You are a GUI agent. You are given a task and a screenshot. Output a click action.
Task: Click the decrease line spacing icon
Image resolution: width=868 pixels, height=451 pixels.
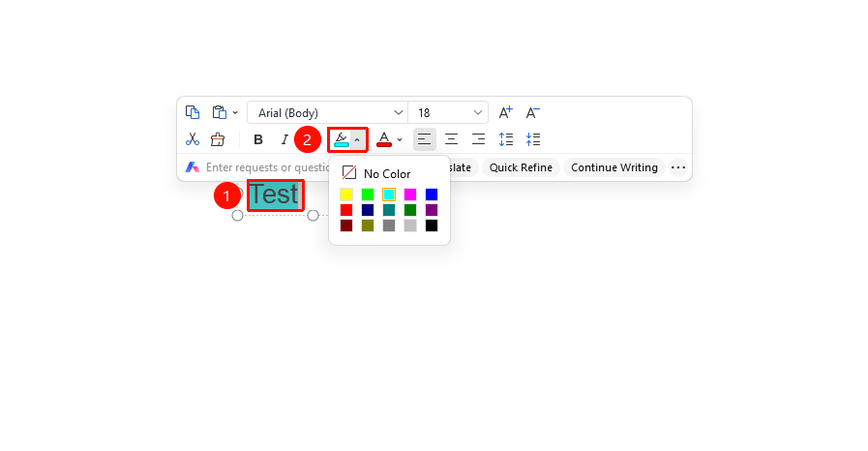[x=532, y=139]
